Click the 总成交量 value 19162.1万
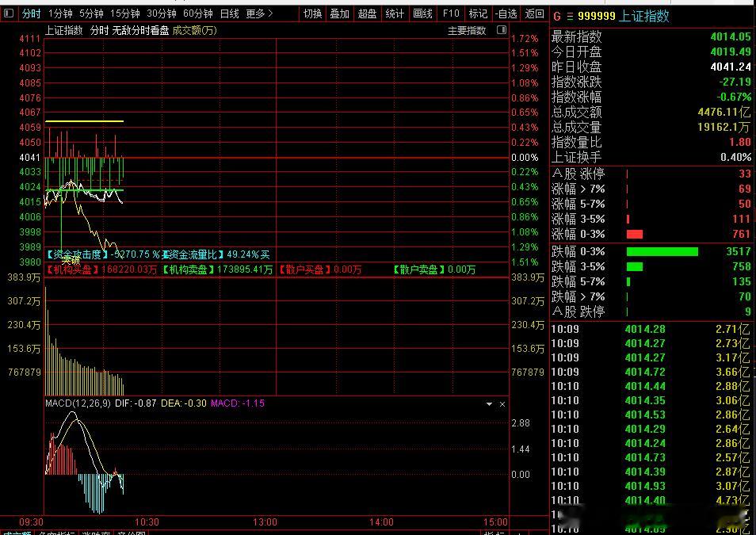 724,127
